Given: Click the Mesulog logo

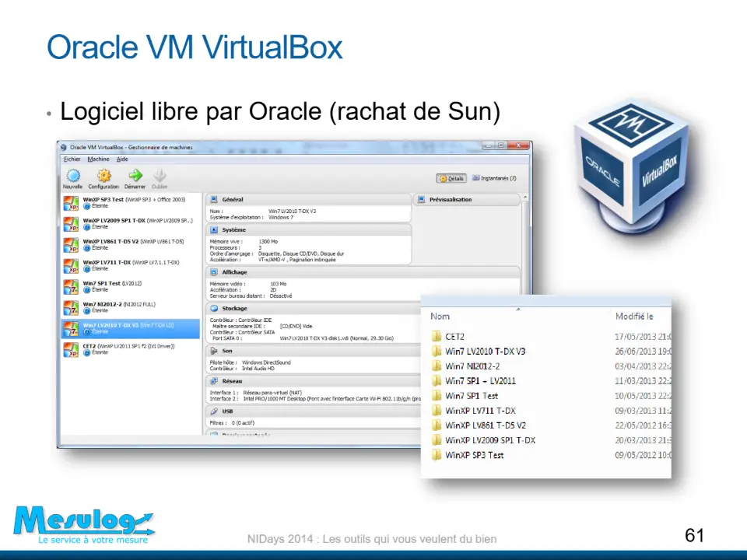Looking at the screenshot, I should [x=84, y=525].
